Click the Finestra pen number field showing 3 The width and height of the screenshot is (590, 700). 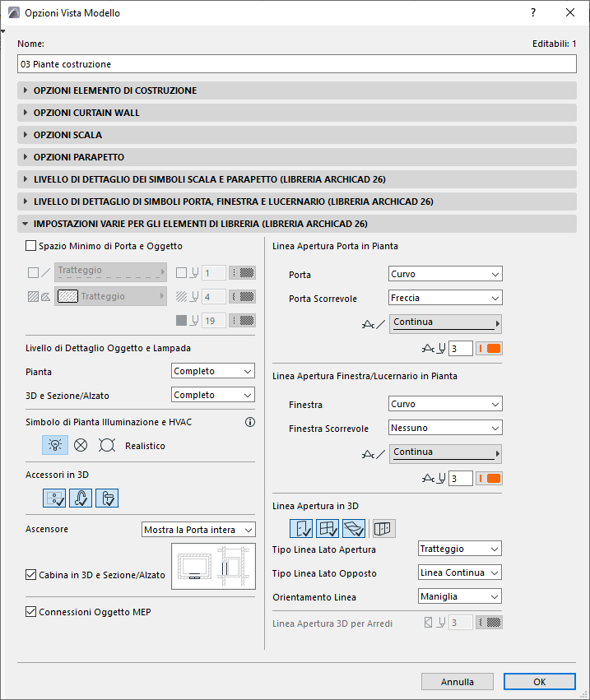tap(461, 479)
